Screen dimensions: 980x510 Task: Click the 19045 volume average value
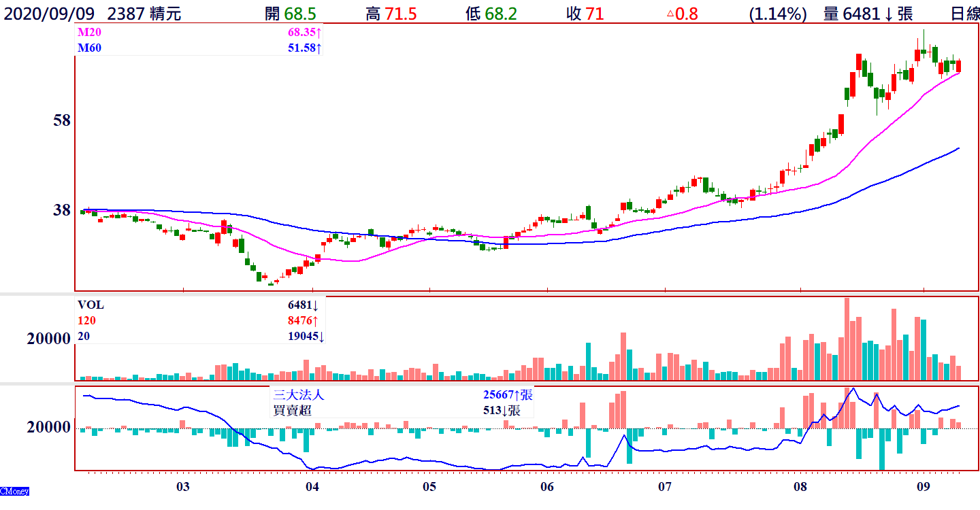[x=304, y=337]
